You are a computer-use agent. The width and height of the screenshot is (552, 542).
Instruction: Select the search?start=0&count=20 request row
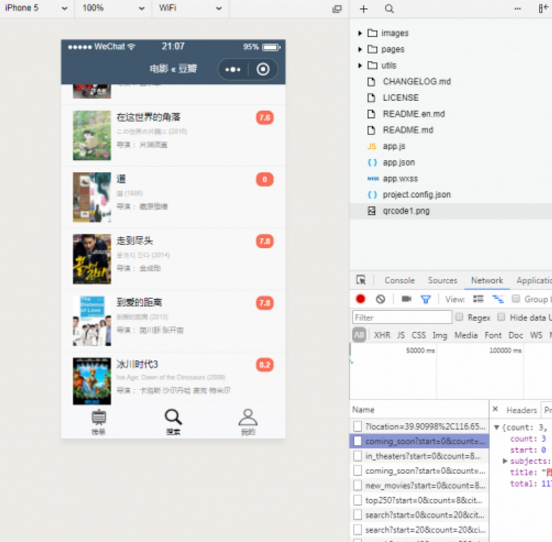click(419, 515)
